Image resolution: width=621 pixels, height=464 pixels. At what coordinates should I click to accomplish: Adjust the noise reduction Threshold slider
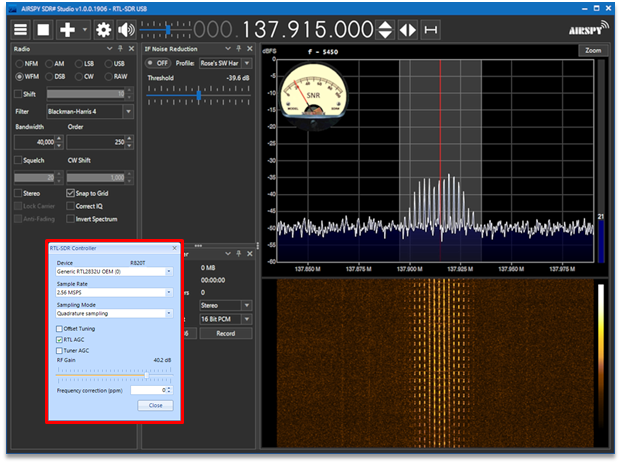click(x=198, y=95)
